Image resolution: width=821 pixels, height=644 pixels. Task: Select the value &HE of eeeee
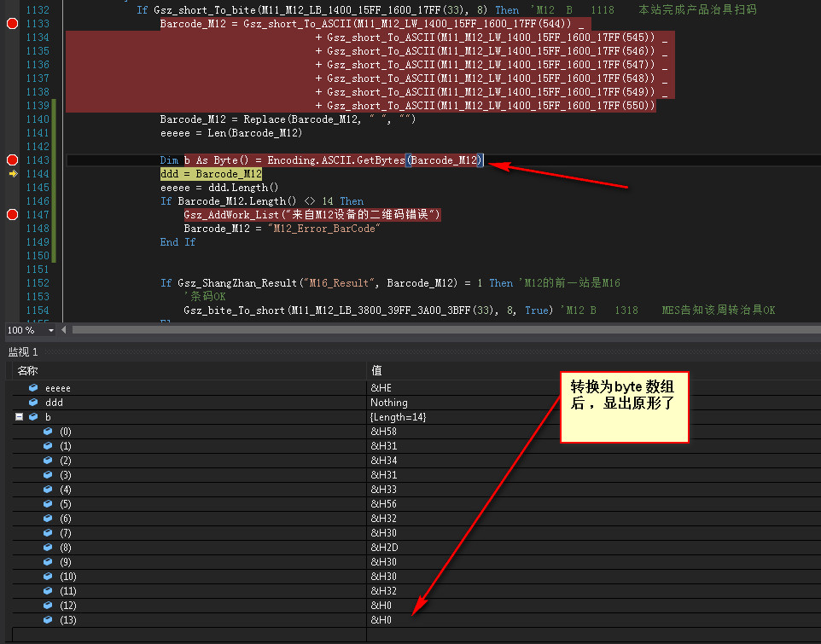click(381, 387)
